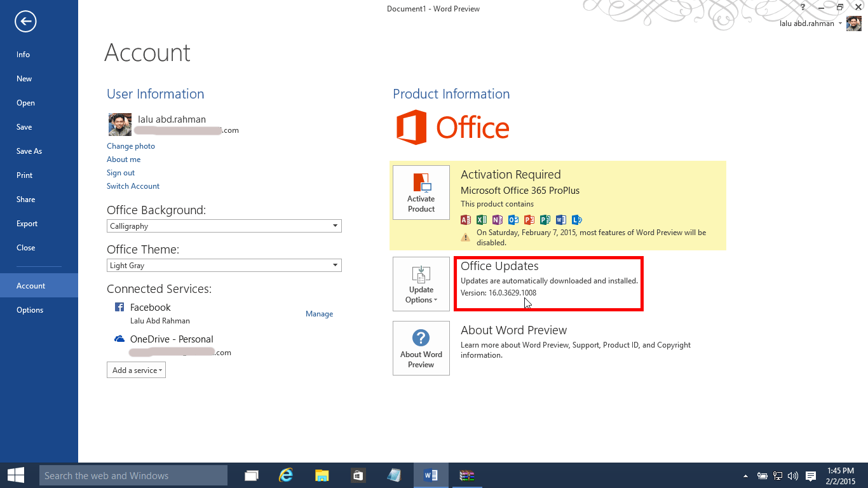Click the Lalu Abd Rahman Facebook name

coord(160,321)
